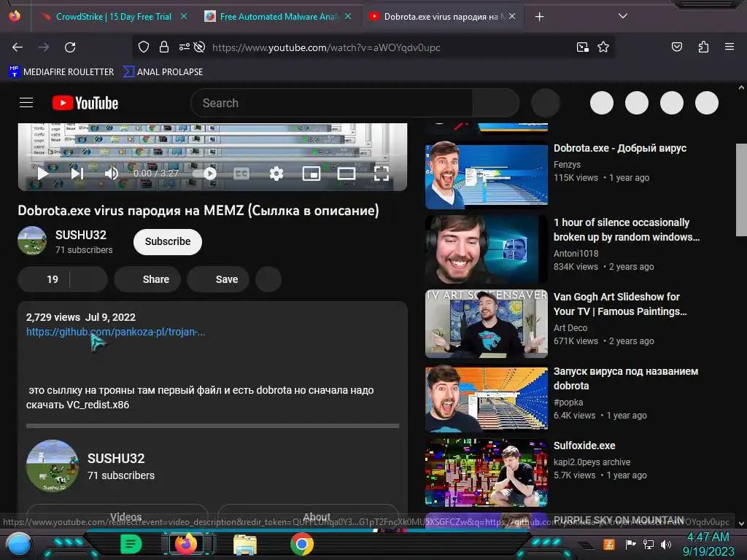Image resolution: width=747 pixels, height=560 pixels.
Task: Open Van Gogh Art Slideshow video thumbnail
Action: 487,324
